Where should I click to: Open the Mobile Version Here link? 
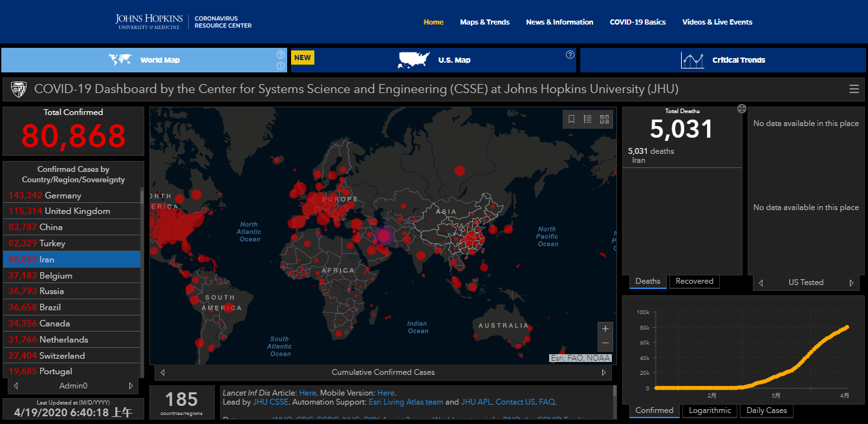tap(385, 392)
